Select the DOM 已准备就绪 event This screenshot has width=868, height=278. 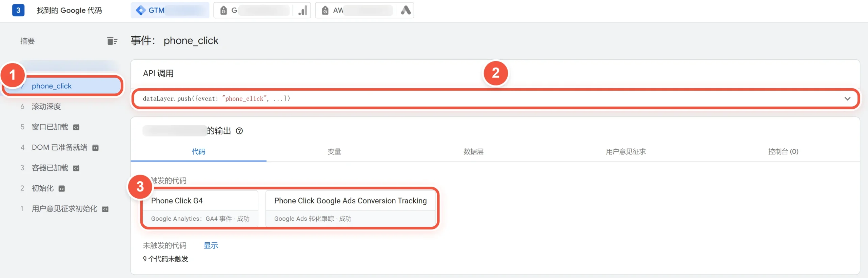point(59,147)
